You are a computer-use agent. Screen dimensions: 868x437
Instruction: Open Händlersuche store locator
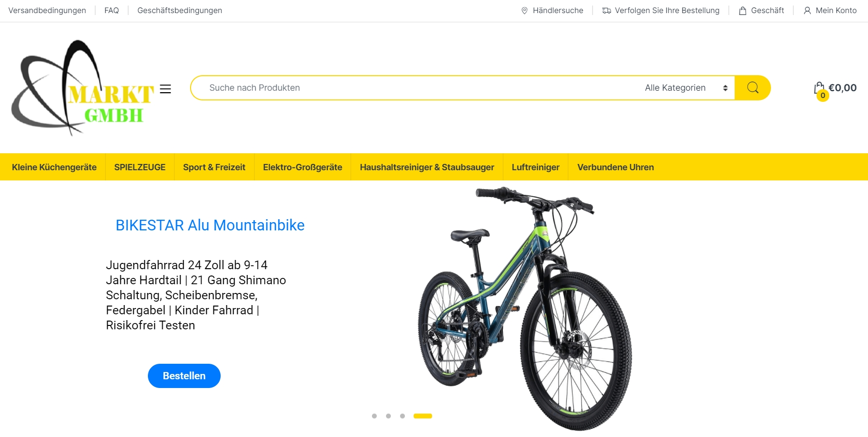pyautogui.click(x=552, y=11)
